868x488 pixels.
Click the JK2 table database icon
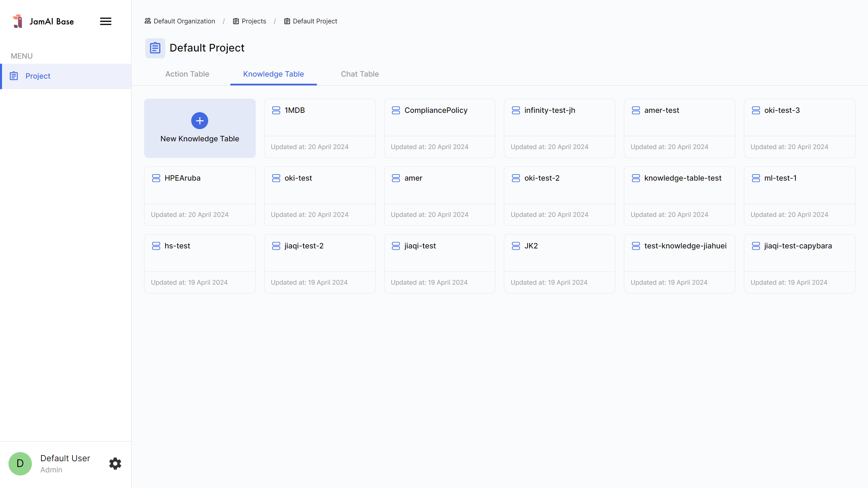pos(516,246)
